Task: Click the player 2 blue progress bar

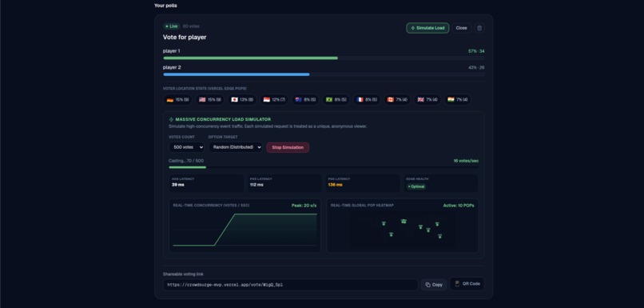Action: tap(237, 74)
